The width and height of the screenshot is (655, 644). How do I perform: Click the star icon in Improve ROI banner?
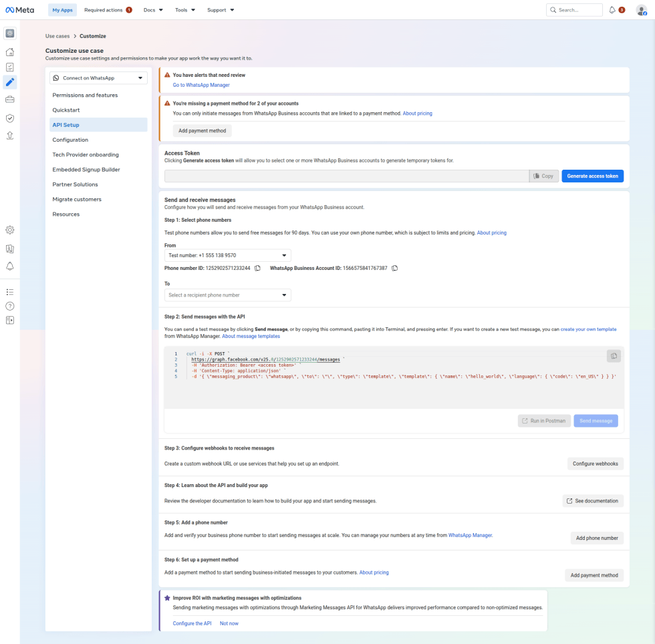(167, 598)
